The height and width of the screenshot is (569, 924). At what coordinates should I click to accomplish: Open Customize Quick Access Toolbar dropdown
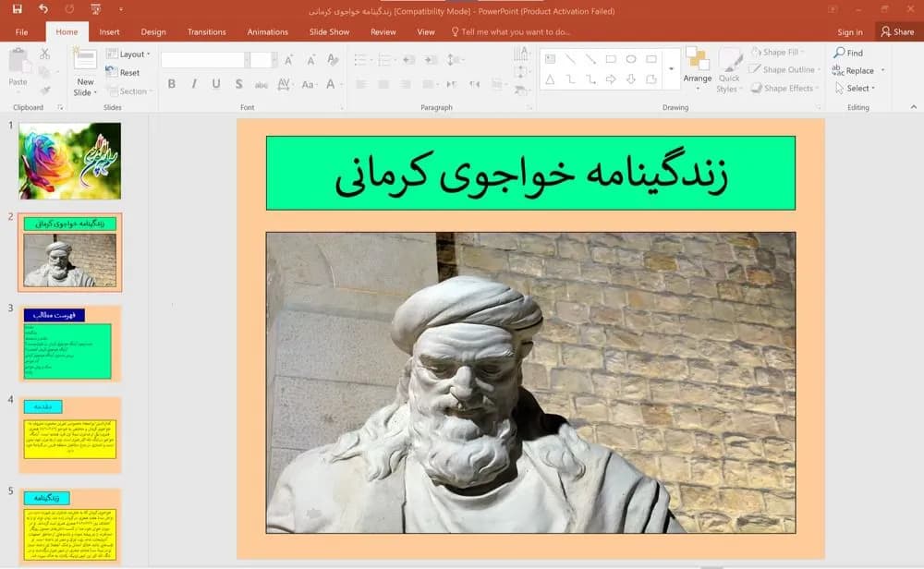point(121,9)
